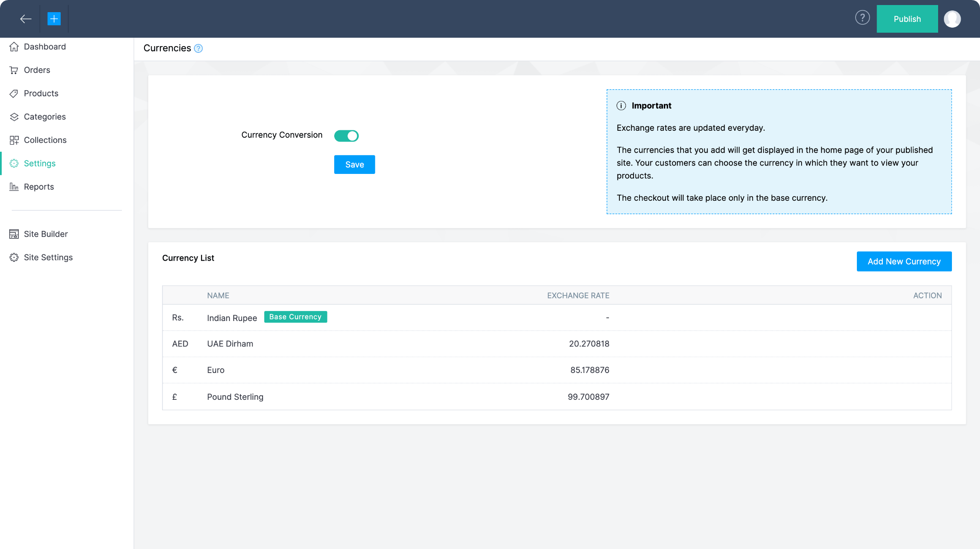
Task: Click the Dashboard home icon
Action: (x=14, y=47)
